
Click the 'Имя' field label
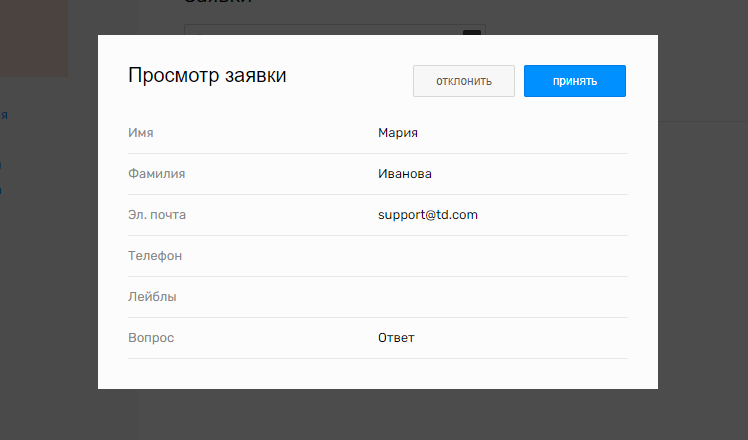[141, 133]
